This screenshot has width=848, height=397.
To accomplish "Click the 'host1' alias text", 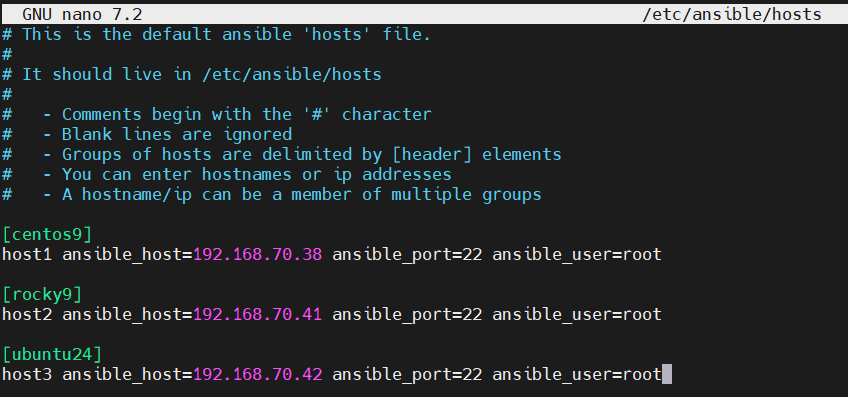I will click(x=27, y=255).
